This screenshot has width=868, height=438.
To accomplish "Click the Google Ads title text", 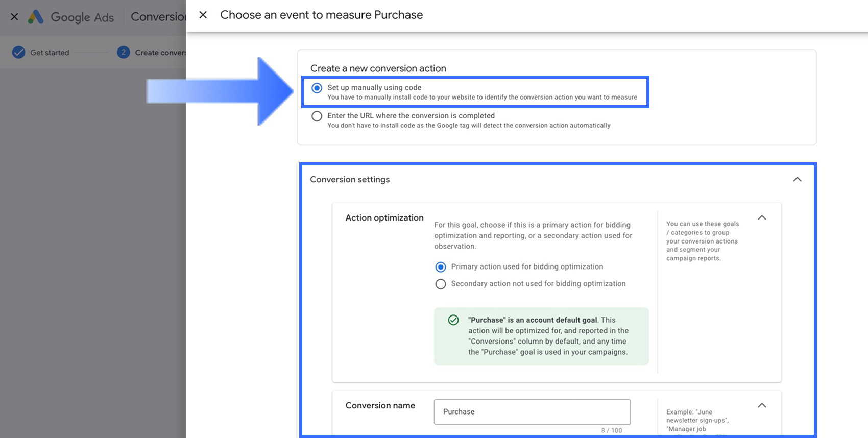I will pyautogui.click(x=82, y=17).
